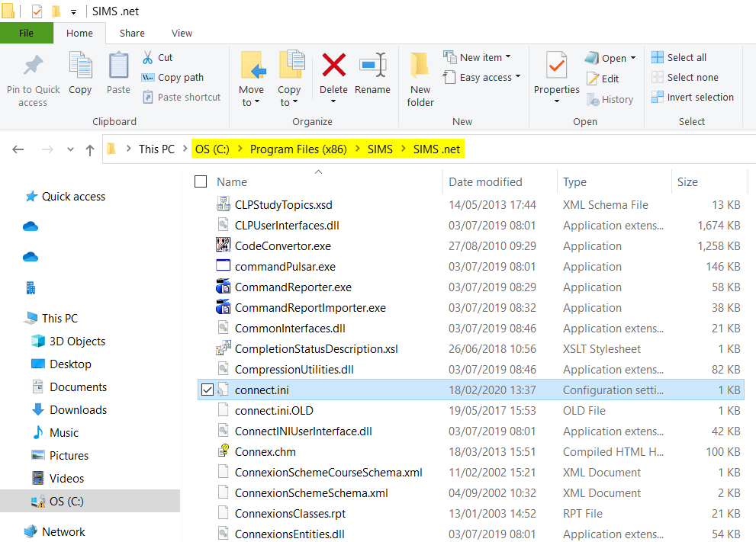The width and height of the screenshot is (756, 542).
Task: Open the Open button dropdown arrow
Action: click(x=633, y=58)
